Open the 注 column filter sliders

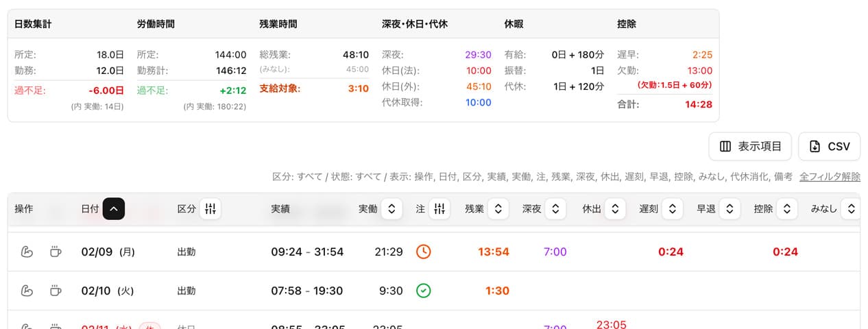(439, 208)
